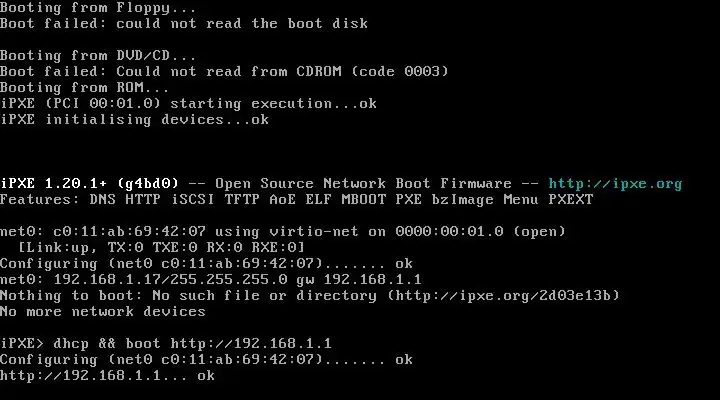Click the CDROM code 0003 error line
Viewport: 720px width, 400px height.
point(224,72)
